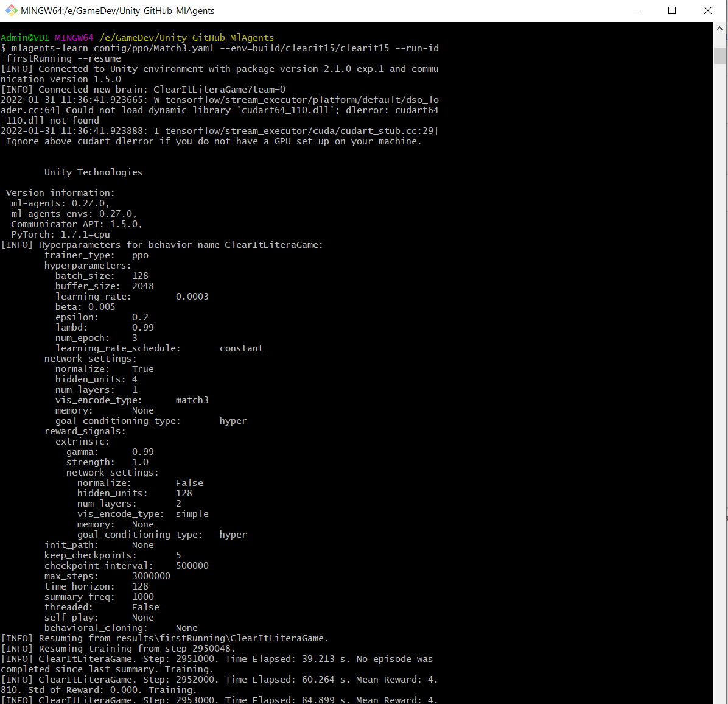The image size is (728, 704).
Task: Click the strength value 1.0
Action: coord(140,462)
